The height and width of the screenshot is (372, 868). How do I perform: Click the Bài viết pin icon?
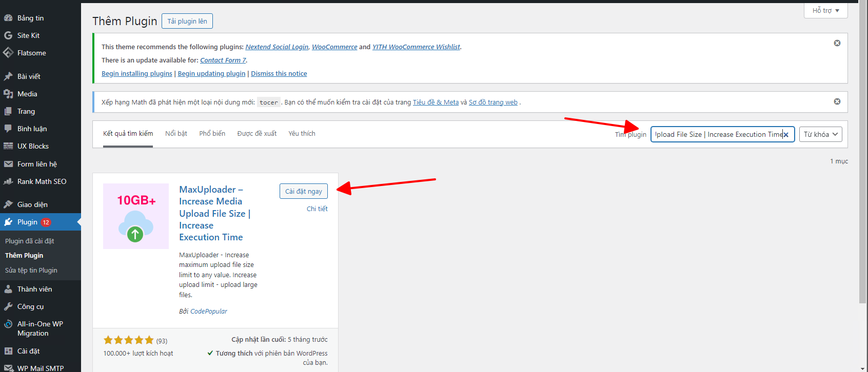click(8, 76)
